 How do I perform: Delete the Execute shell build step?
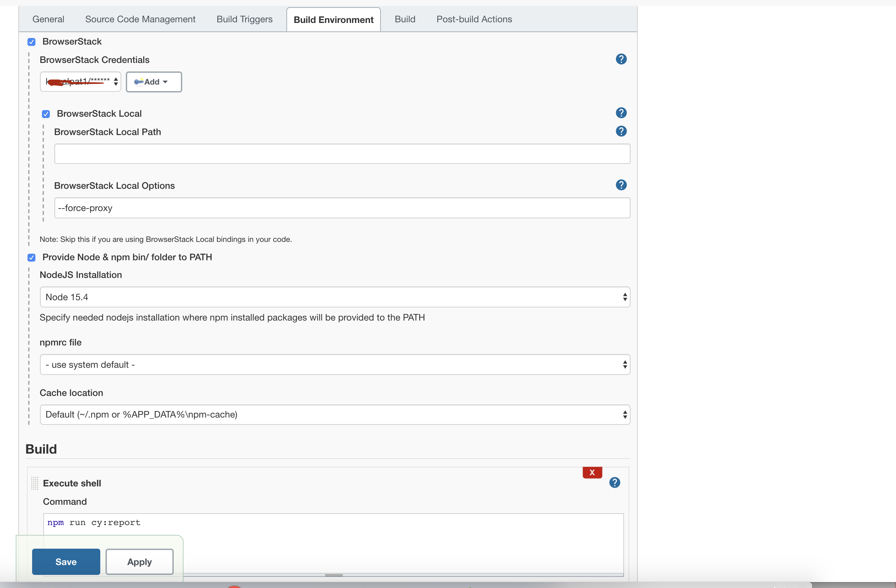tap(592, 472)
